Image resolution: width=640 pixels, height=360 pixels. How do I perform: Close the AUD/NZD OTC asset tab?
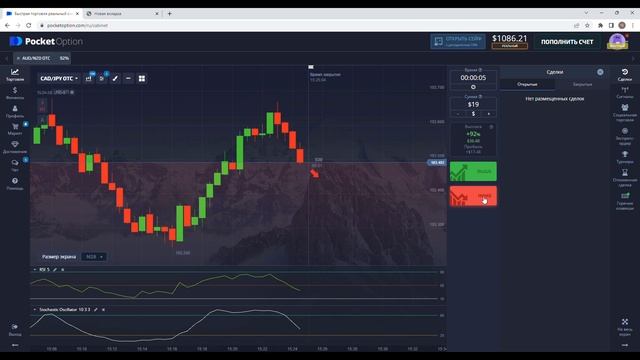(x=18, y=58)
